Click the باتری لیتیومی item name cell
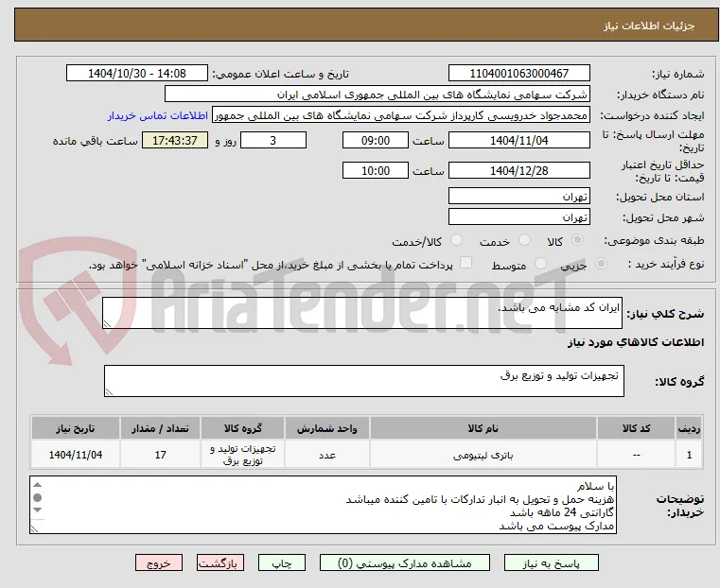This screenshot has width=720, height=588. 483,455
